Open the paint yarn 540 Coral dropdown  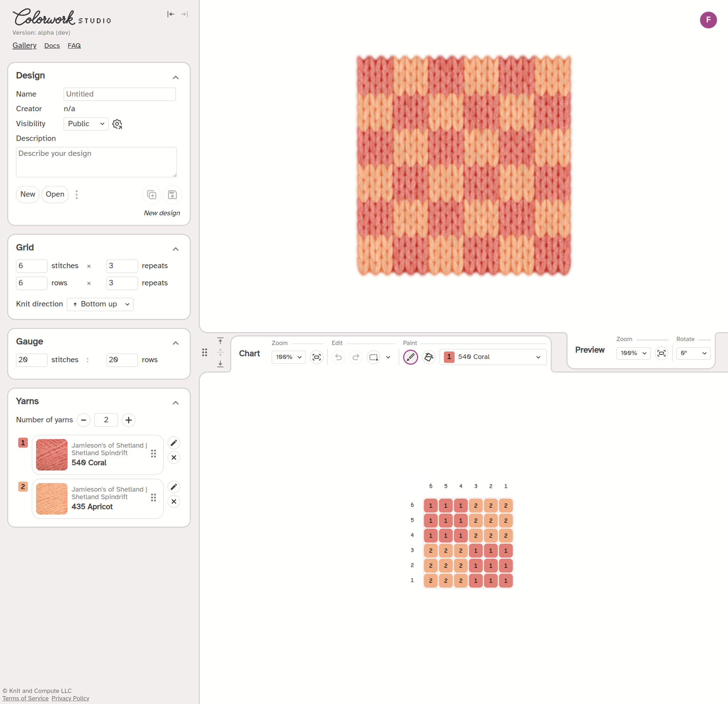(x=493, y=357)
